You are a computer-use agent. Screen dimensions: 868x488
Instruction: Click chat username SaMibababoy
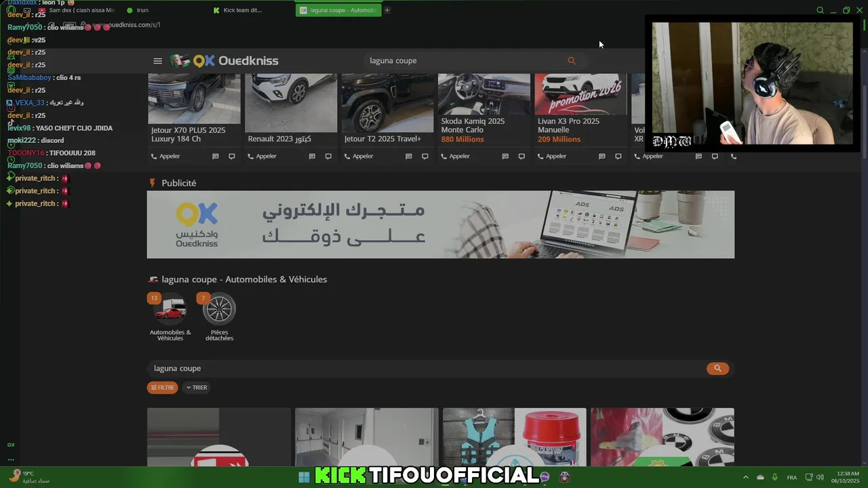click(x=29, y=78)
